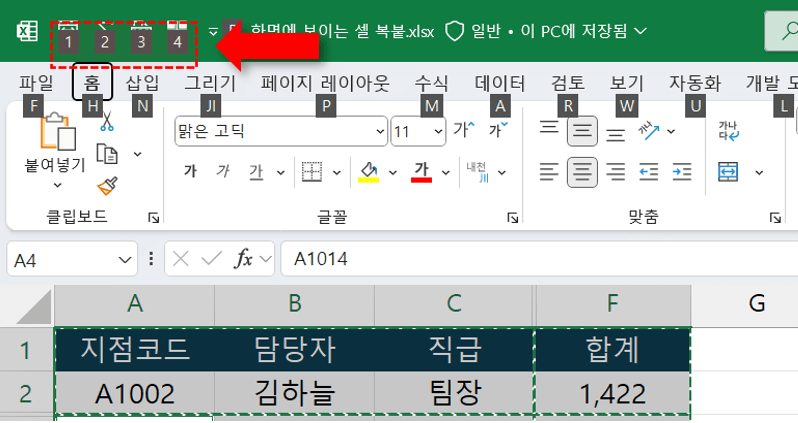Apply borders with the border icon
Viewport: 798px width, 423px height.
click(x=311, y=172)
